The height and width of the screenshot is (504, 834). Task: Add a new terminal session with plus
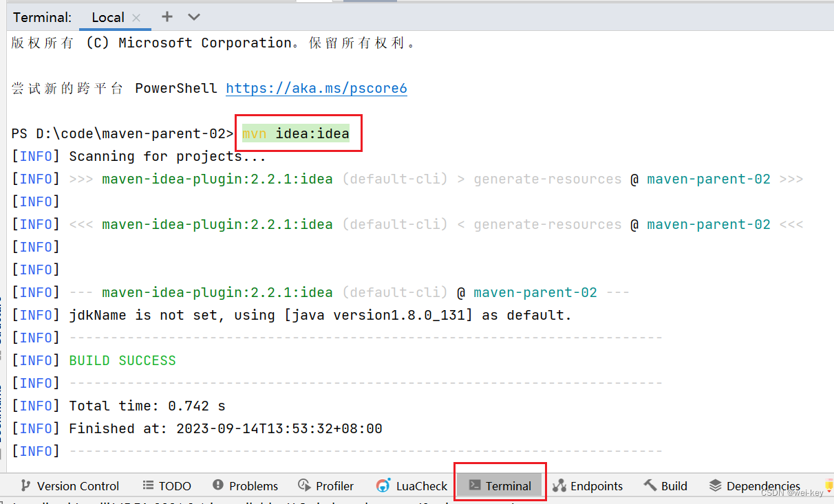point(167,17)
